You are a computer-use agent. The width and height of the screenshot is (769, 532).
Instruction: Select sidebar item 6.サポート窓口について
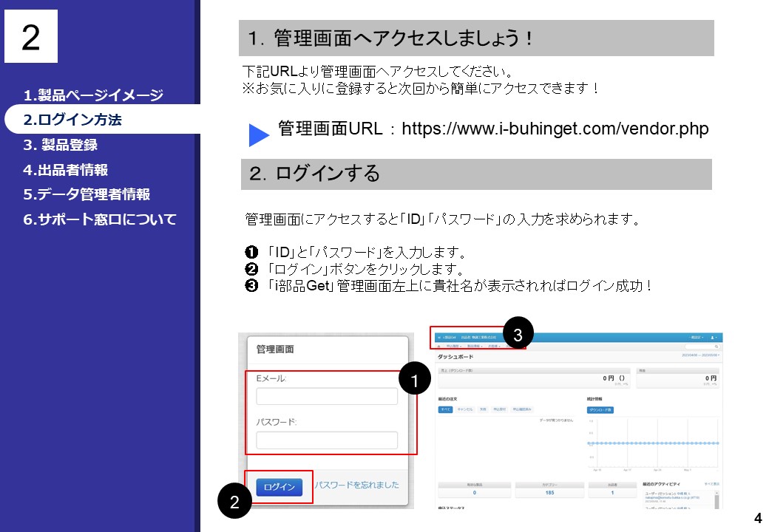100,219
